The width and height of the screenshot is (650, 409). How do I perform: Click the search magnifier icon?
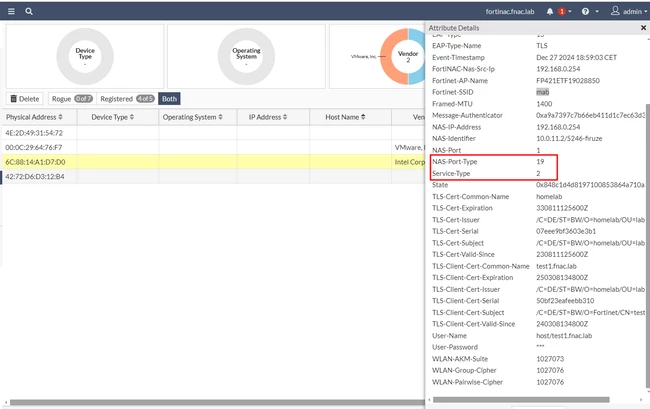coord(29,11)
